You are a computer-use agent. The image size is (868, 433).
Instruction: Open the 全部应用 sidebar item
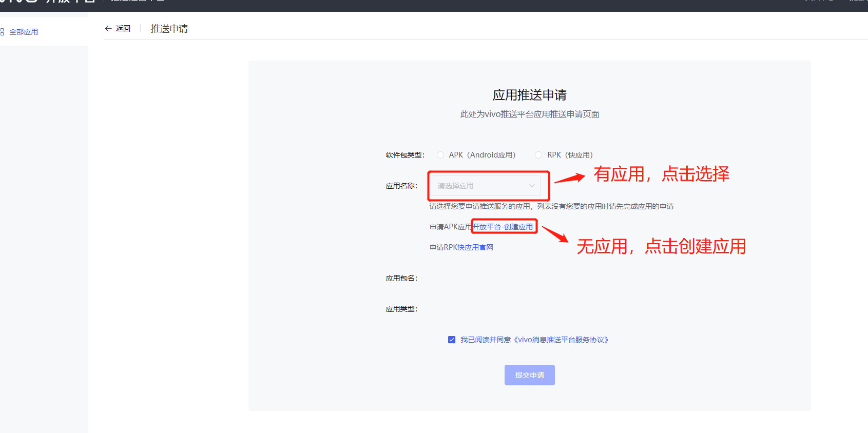click(24, 32)
